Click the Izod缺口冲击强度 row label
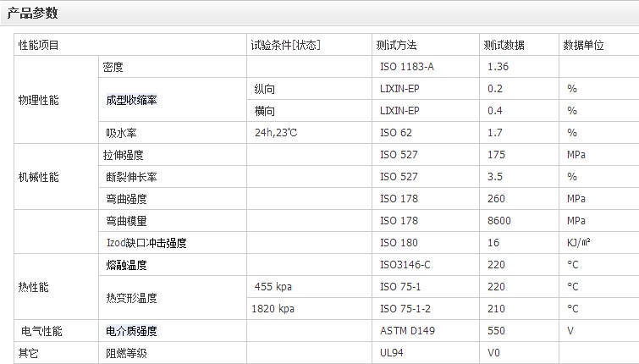Screen dimensions: 639x364 [144, 243]
